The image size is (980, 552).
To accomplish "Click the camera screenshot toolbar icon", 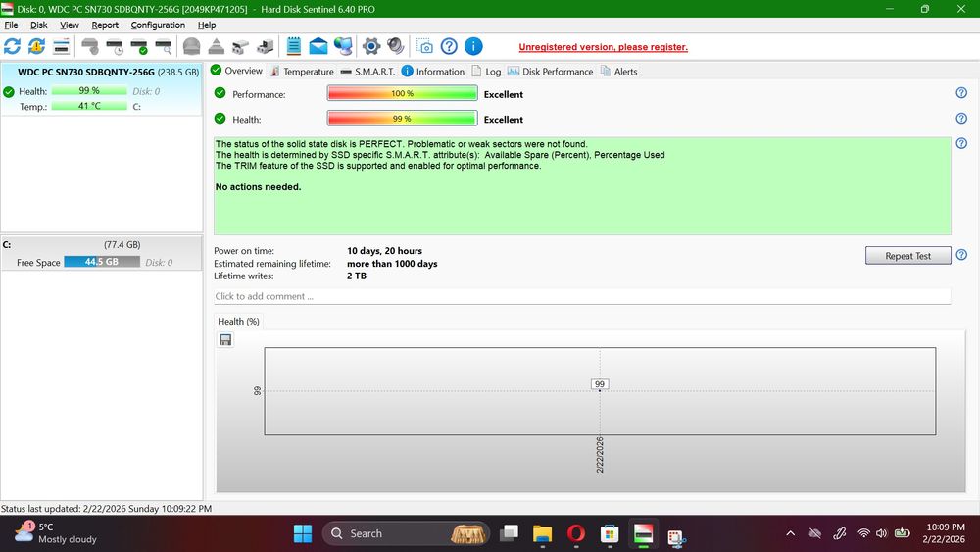I will click(424, 46).
